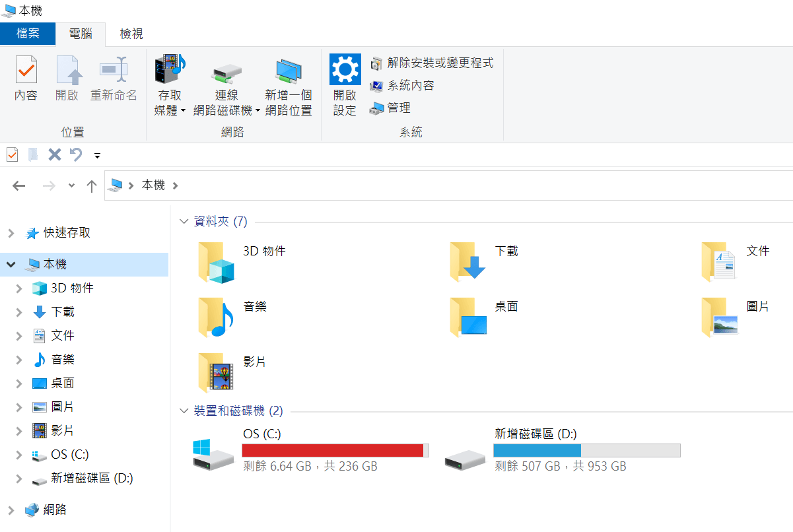Switch to the 檢視 ribbon tab
Viewport: 793px width, 532px height.
click(131, 34)
